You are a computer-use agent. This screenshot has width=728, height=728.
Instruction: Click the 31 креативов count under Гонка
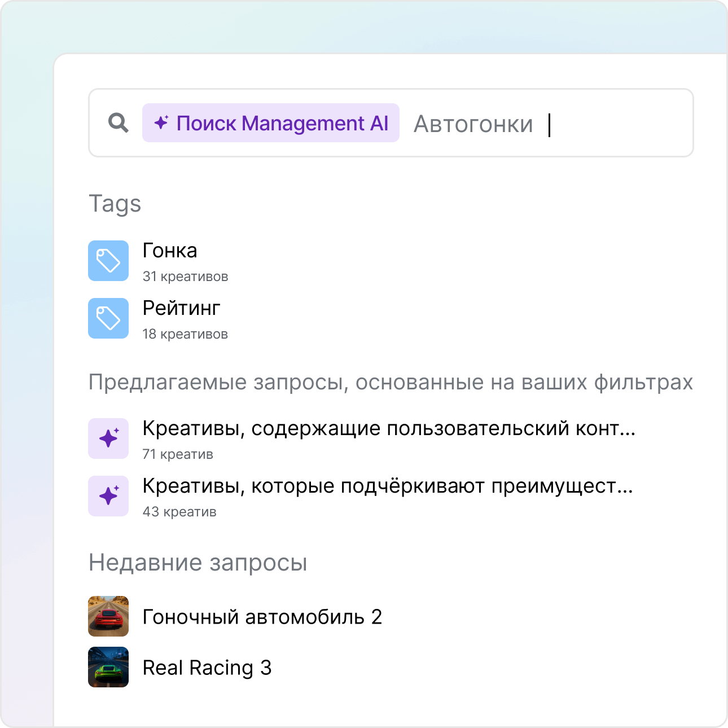[x=185, y=277]
